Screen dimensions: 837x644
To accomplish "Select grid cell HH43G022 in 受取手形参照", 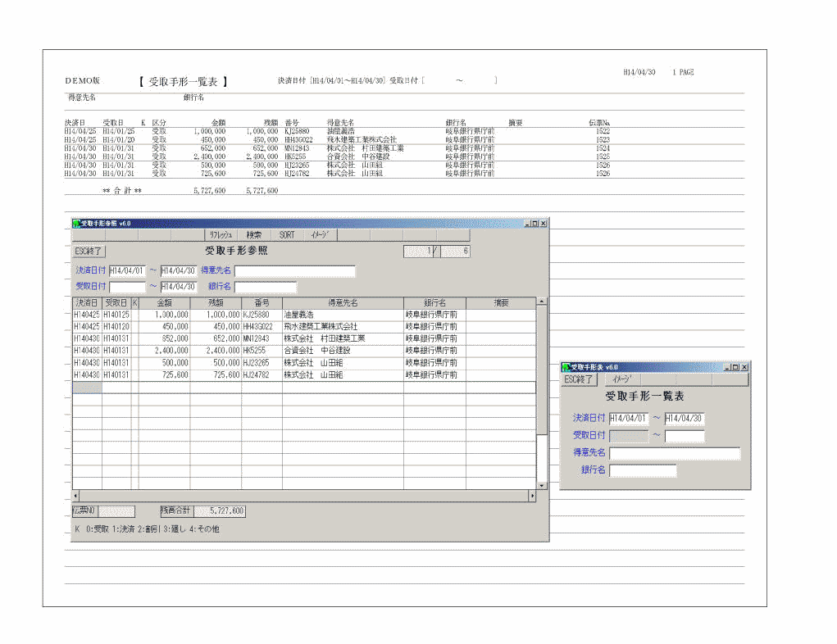I will 262,327.
